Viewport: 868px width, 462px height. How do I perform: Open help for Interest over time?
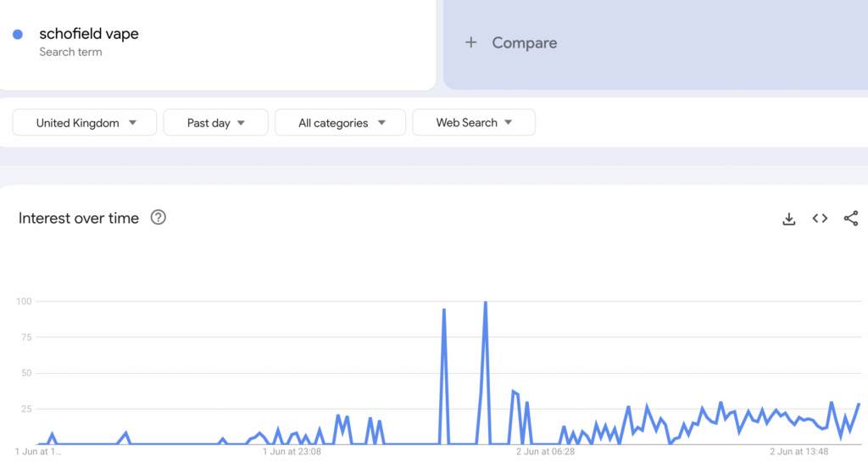(158, 218)
